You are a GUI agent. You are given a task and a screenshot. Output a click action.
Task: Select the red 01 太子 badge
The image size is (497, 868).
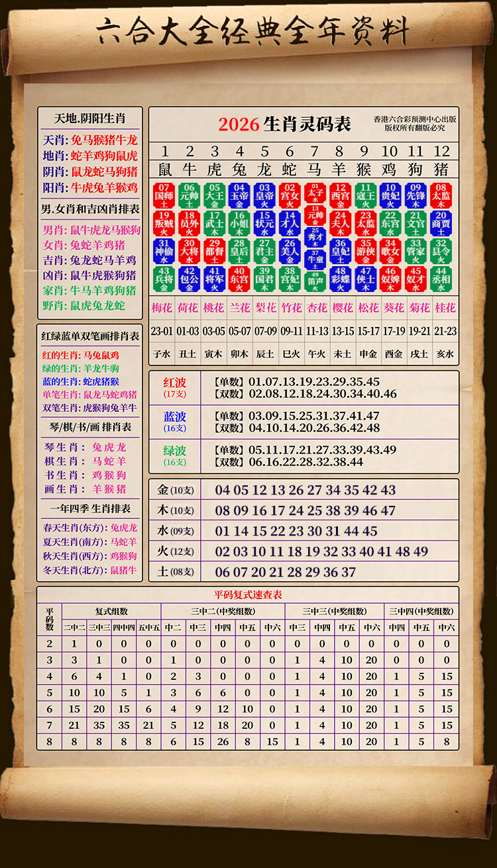[315, 192]
